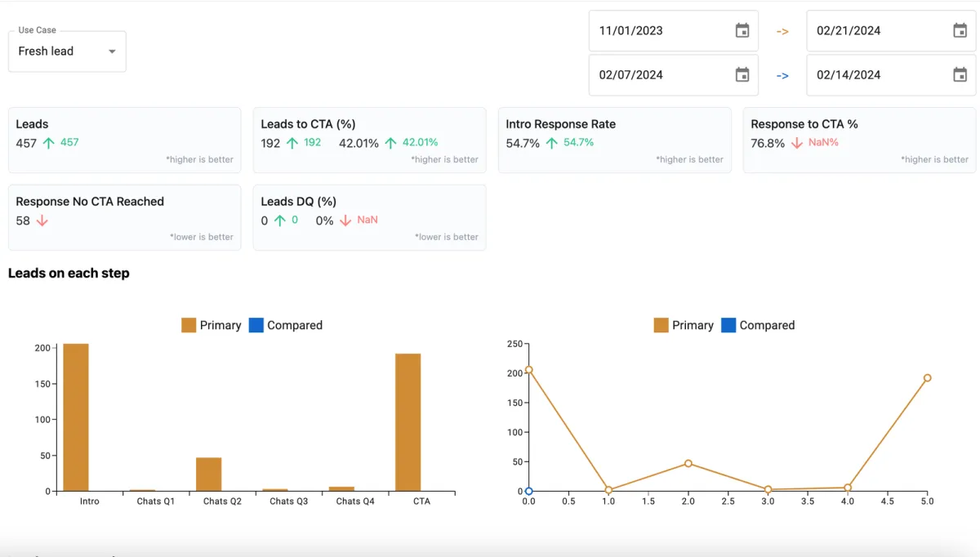Click the Leads card title
This screenshot has height=557, width=980.
point(32,124)
